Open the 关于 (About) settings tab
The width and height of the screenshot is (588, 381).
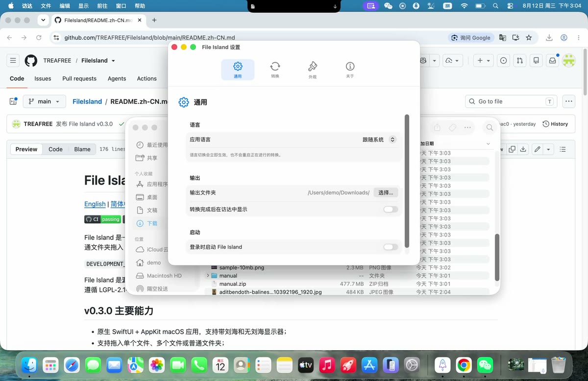[x=350, y=70]
